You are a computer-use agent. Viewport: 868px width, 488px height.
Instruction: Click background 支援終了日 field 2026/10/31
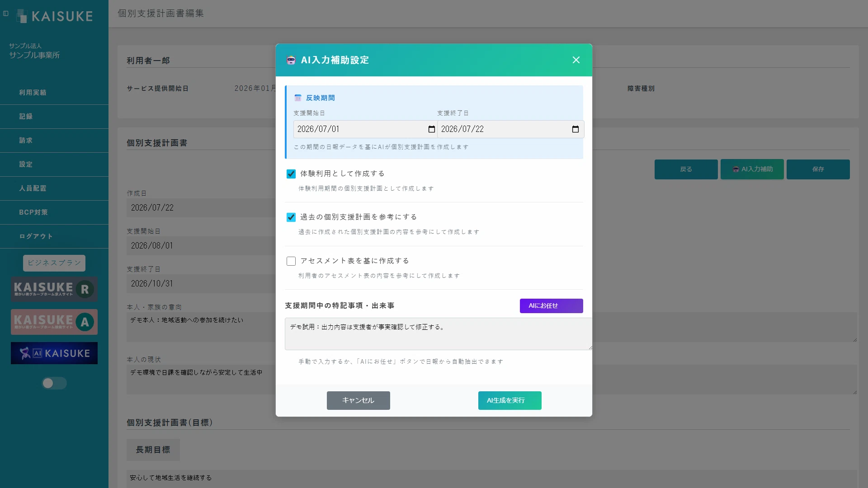coord(201,284)
